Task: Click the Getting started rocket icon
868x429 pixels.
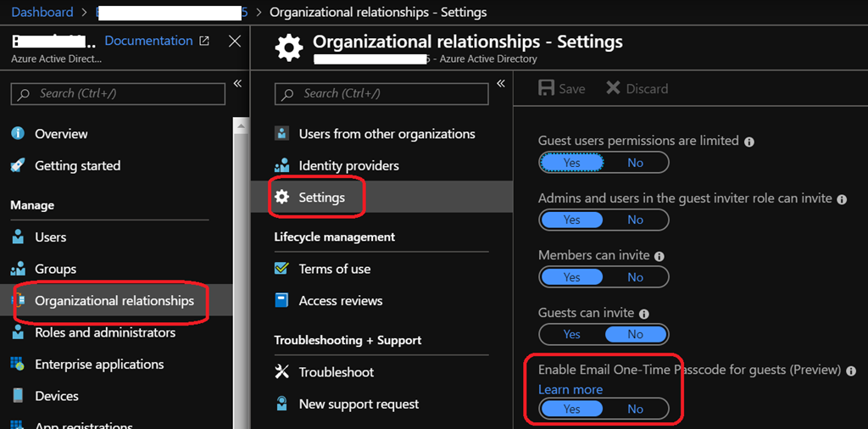Action: click(x=17, y=166)
